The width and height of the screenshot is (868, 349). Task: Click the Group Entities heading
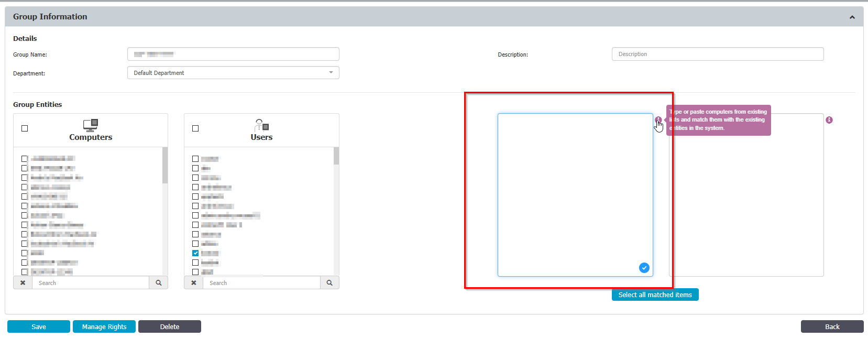[x=38, y=104]
